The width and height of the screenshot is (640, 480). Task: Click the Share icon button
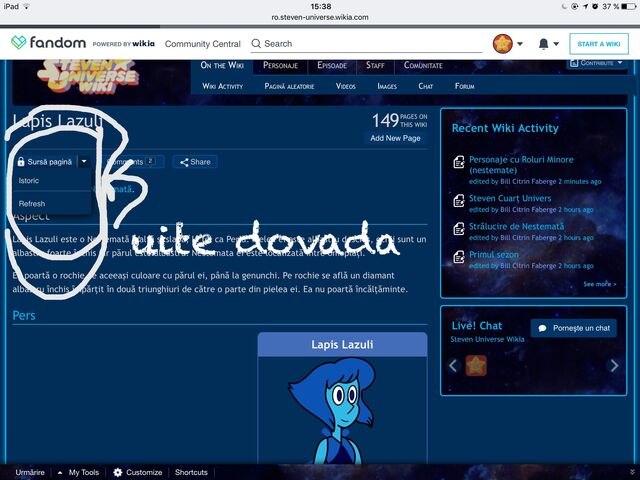(195, 162)
